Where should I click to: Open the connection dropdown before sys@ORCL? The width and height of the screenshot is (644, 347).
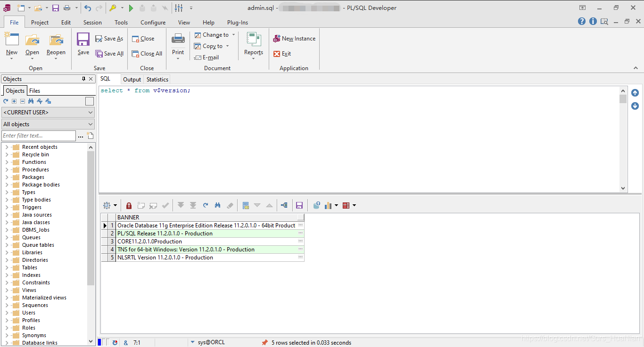coord(193,343)
